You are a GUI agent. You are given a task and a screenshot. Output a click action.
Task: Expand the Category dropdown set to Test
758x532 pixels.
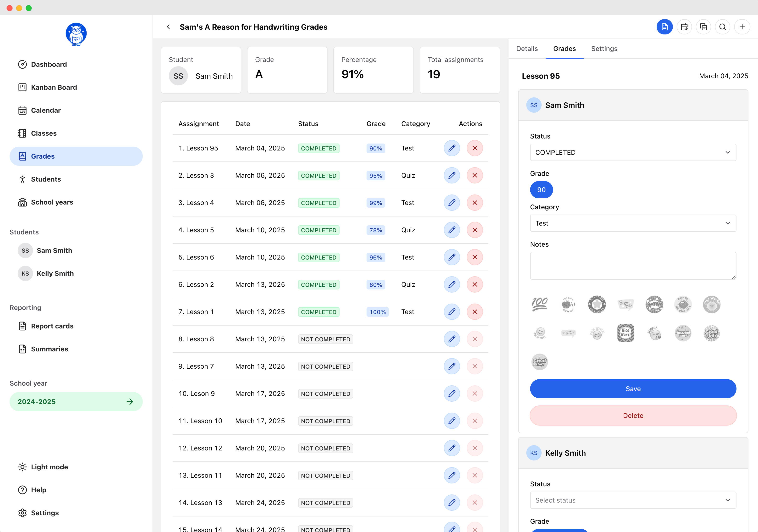[x=632, y=223]
